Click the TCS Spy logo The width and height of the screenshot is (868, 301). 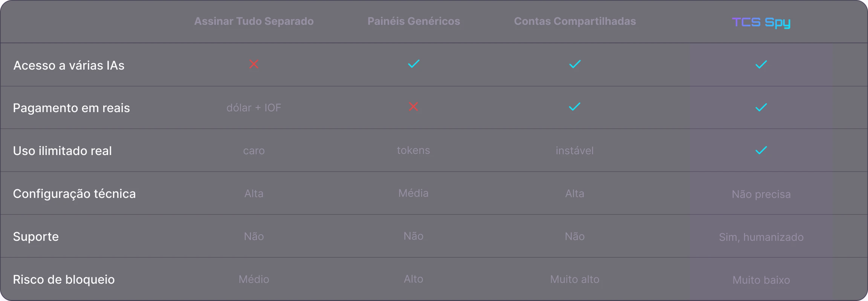pyautogui.click(x=761, y=22)
